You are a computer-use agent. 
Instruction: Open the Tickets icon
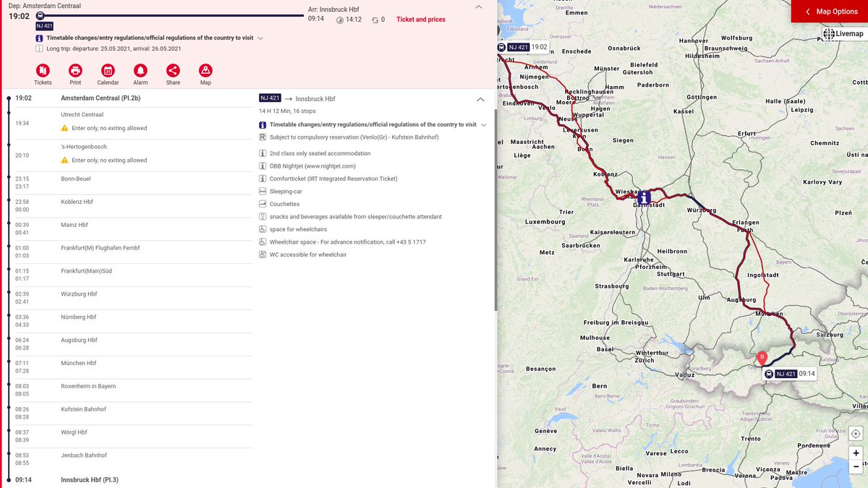(x=43, y=70)
